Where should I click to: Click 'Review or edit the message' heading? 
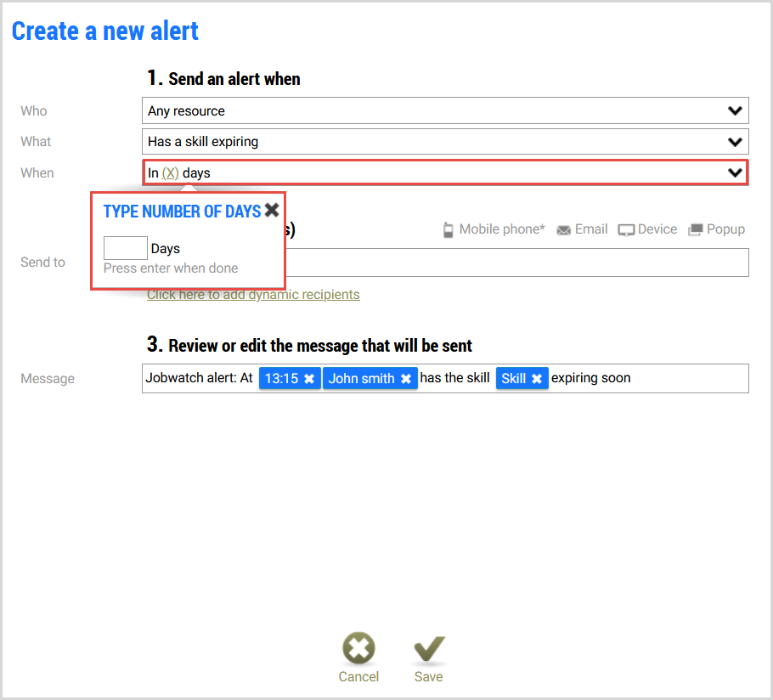click(320, 346)
